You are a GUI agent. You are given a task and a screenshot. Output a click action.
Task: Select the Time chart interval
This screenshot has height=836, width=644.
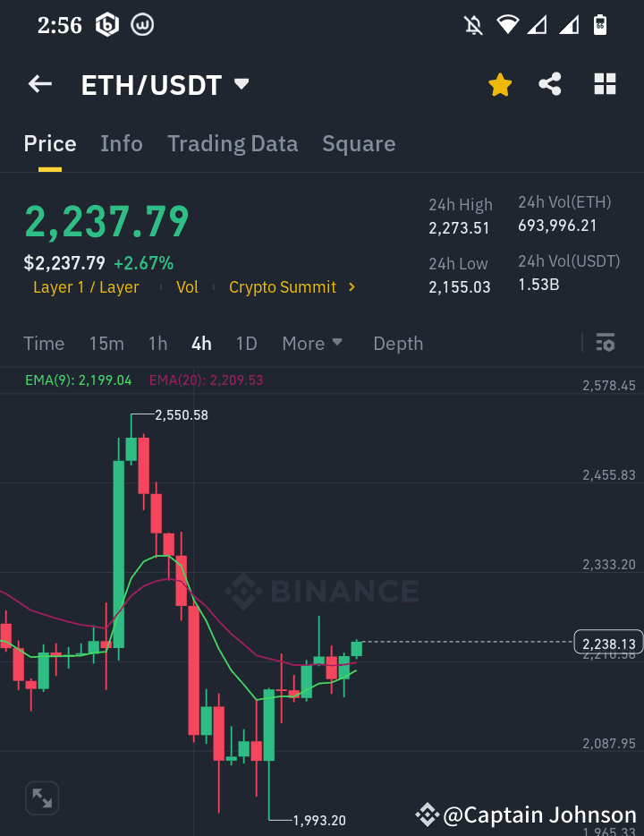point(44,344)
